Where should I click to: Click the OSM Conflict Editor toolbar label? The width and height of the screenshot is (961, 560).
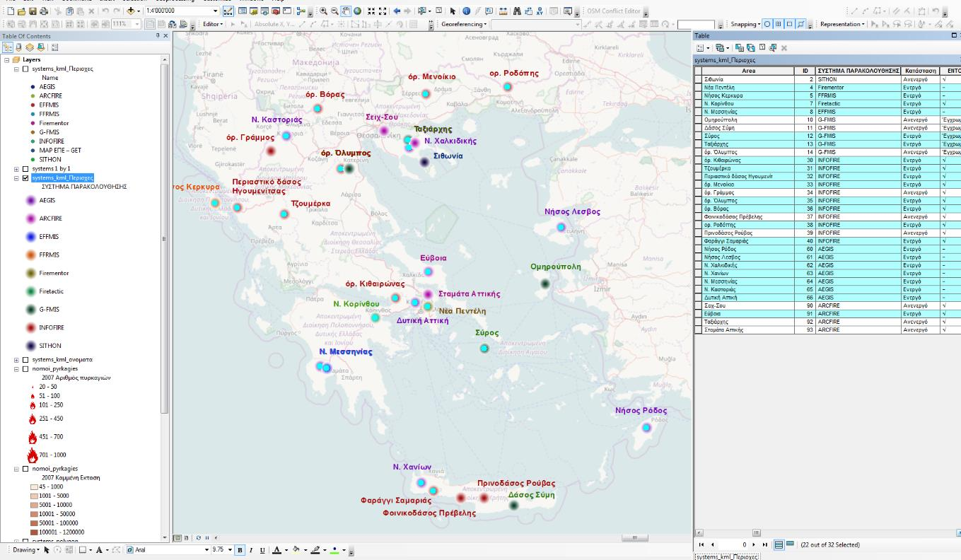[x=613, y=11]
